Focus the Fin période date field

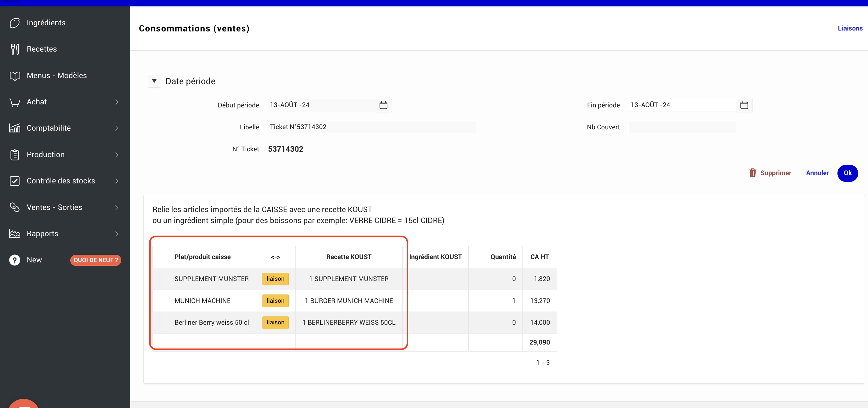pyautogui.click(x=682, y=105)
